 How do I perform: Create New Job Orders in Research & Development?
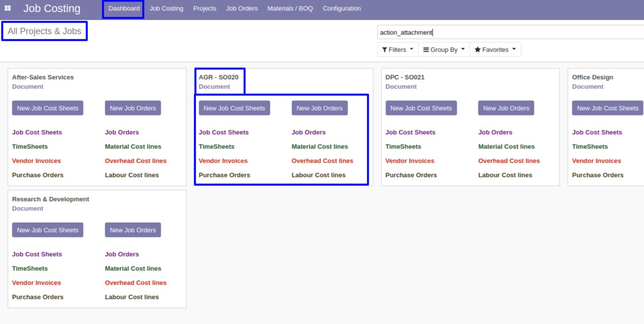(133, 230)
